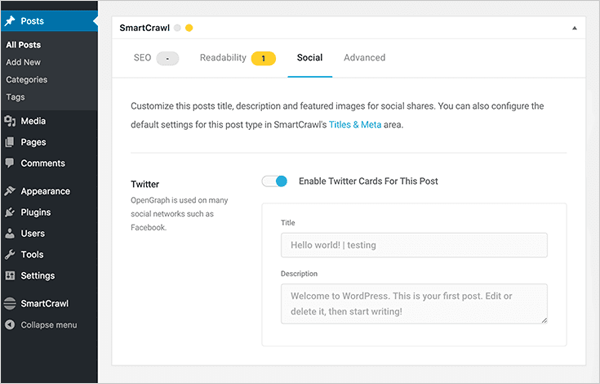Image resolution: width=600 pixels, height=384 pixels.
Task: Open Settings menu label
Action: point(38,276)
